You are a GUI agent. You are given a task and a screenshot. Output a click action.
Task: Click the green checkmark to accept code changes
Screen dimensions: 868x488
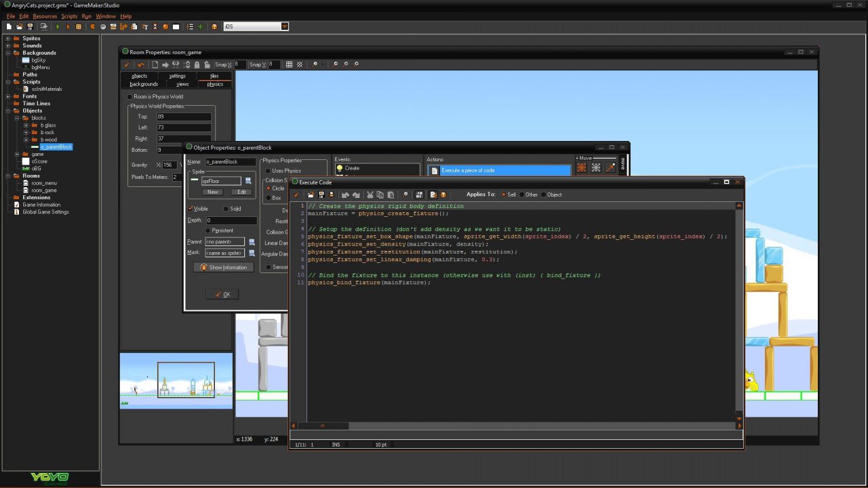[x=296, y=195]
